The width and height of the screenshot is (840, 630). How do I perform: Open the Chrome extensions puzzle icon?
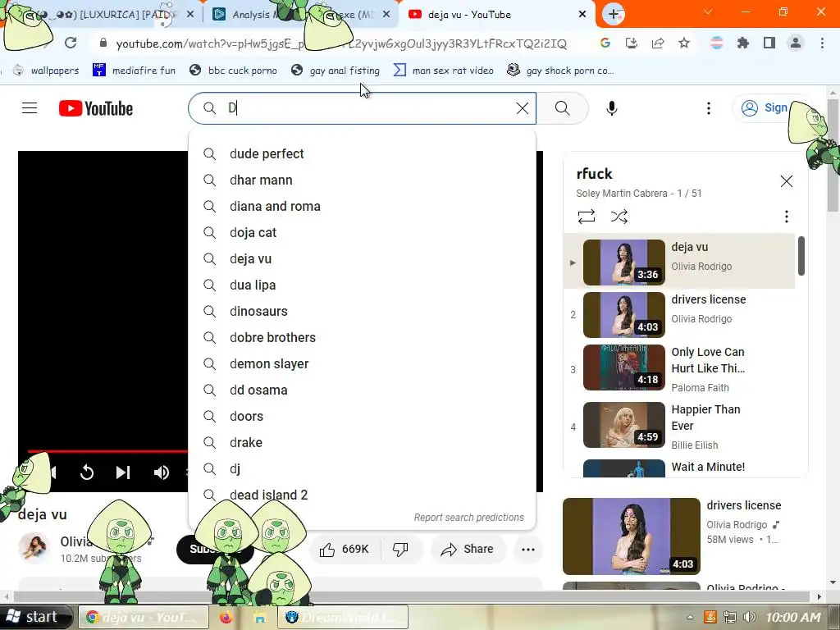coord(743,43)
